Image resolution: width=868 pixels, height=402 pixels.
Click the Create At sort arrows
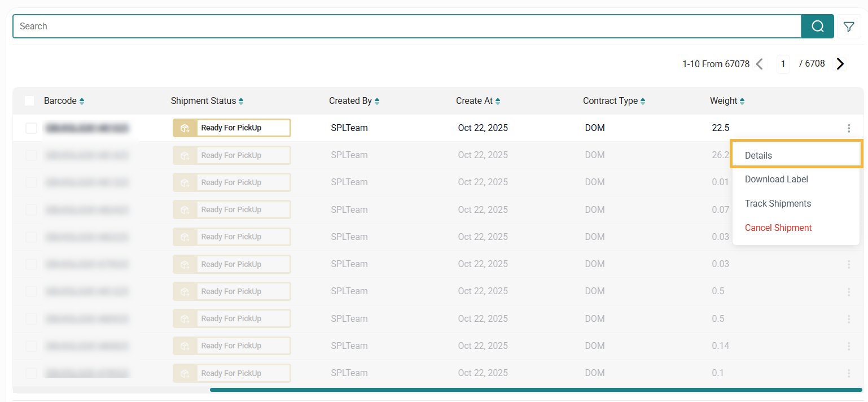(x=498, y=101)
